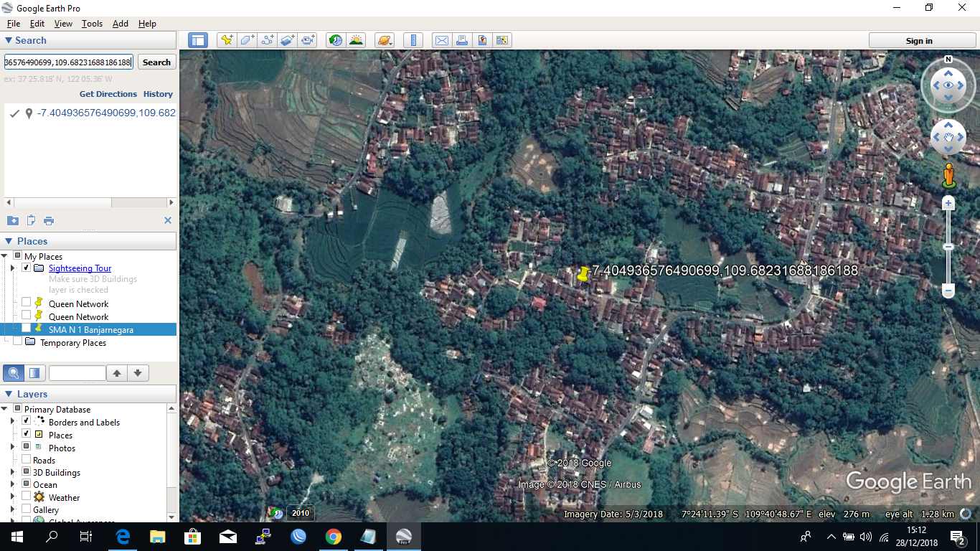Screen dimensions: 980x551
Task: Click the Places panel find magnifier button
Action: 13,373
